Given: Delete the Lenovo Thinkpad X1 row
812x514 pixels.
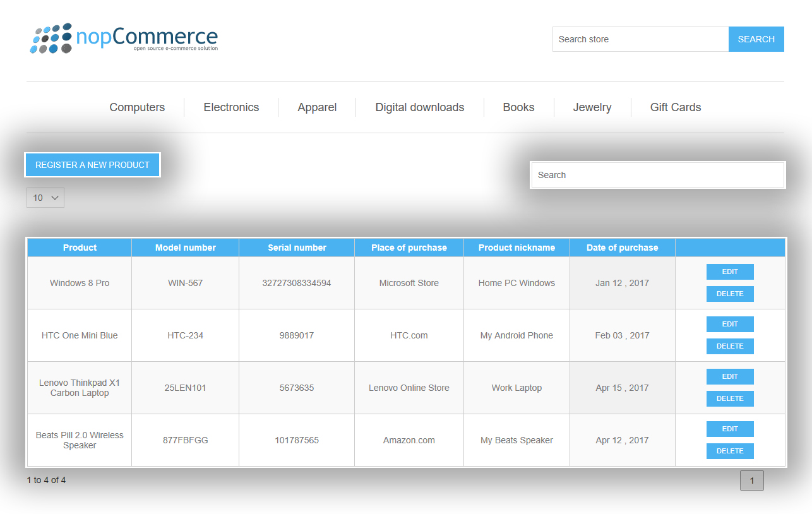Looking at the screenshot, I should click(730, 398).
